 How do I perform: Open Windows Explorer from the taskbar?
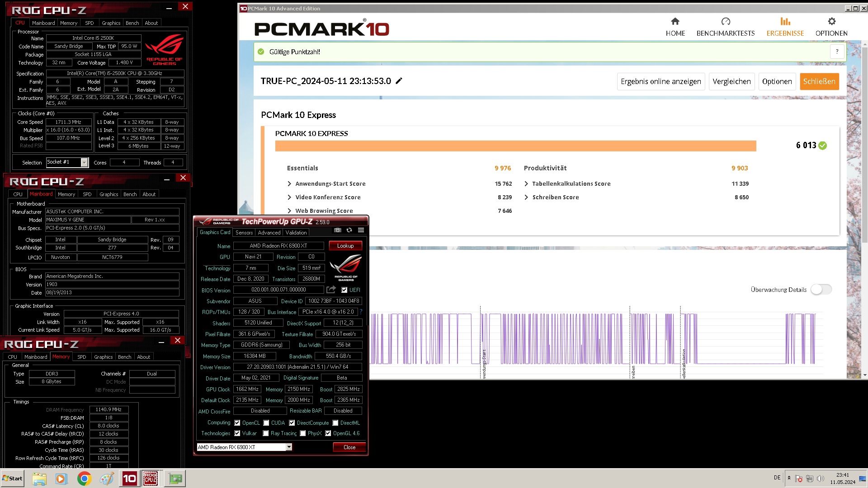click(x=39, y=479)
